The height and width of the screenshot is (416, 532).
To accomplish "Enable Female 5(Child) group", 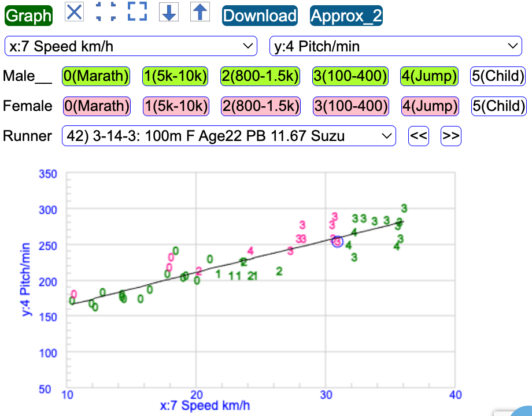I will click(x=498, y=106).
